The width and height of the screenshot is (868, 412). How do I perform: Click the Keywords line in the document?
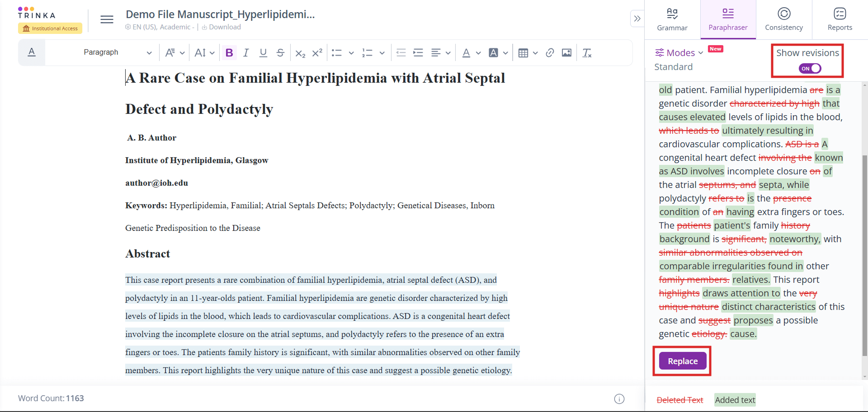pyautogui.click(x=310, y=206)
